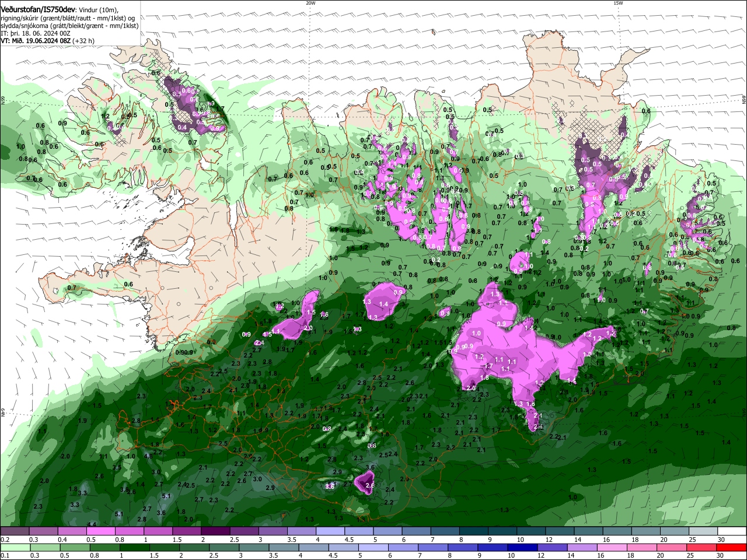This screenshot has width=747, height=560.
Task: Select the lavender swatch between 4 and 4.5 snow legend
Action: pos(329,531)
